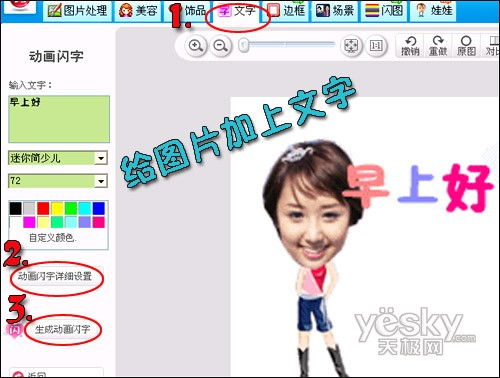Screen dimensions: 500x378
Task: Pick the bright green color swatch
Action: pos(71,208)
